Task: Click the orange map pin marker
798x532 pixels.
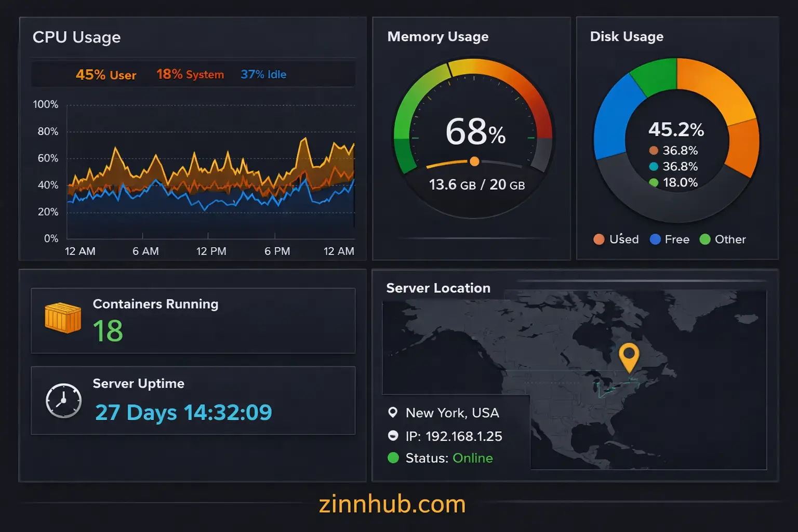Action: (629, 356)
